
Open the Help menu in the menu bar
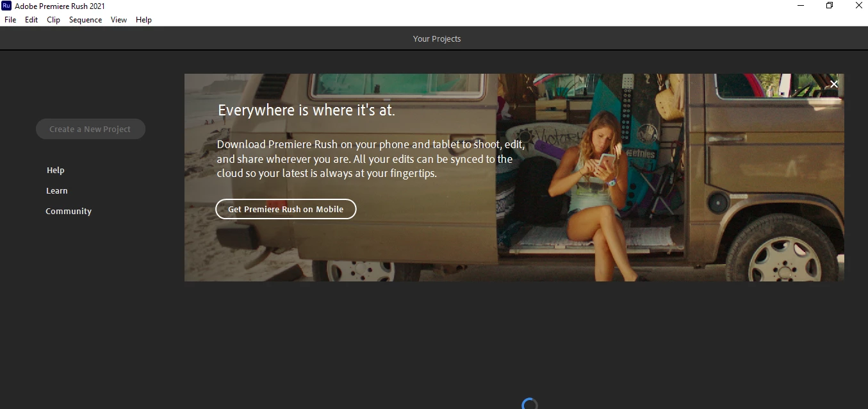pos(143,20)
